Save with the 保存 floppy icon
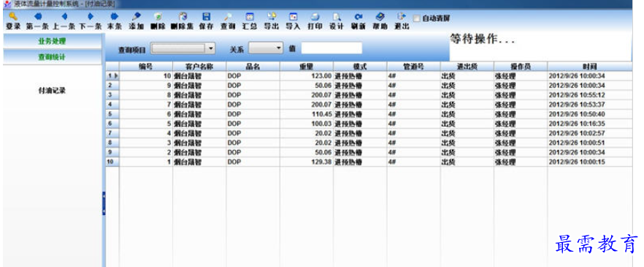Viewport: 644px width, 267px height. click(x=206, y=16)
